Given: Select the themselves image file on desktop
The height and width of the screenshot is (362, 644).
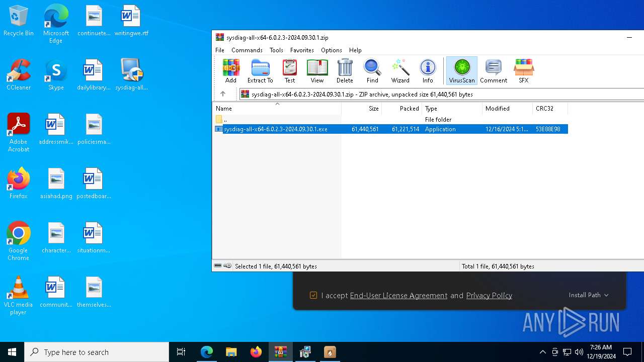Looking at the screenshot, I should click(x=94, y=292).
